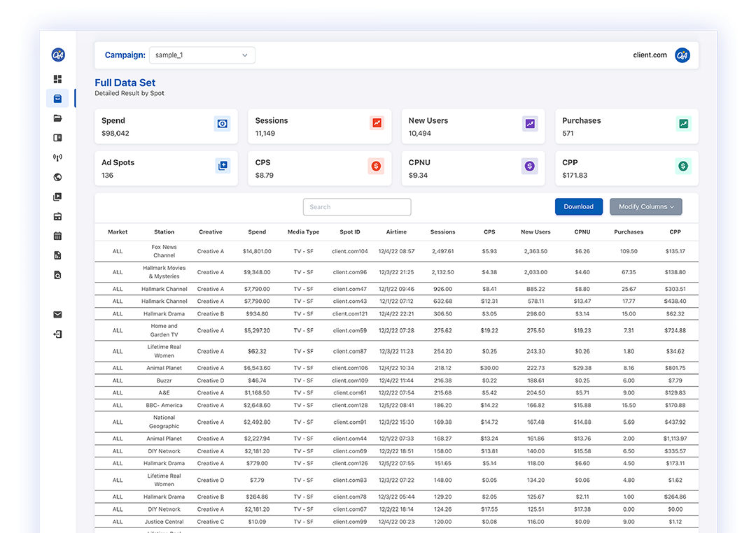Sort by the CPP column header
This screenshot has height=533, width=756.
click(x=675, y=232)
